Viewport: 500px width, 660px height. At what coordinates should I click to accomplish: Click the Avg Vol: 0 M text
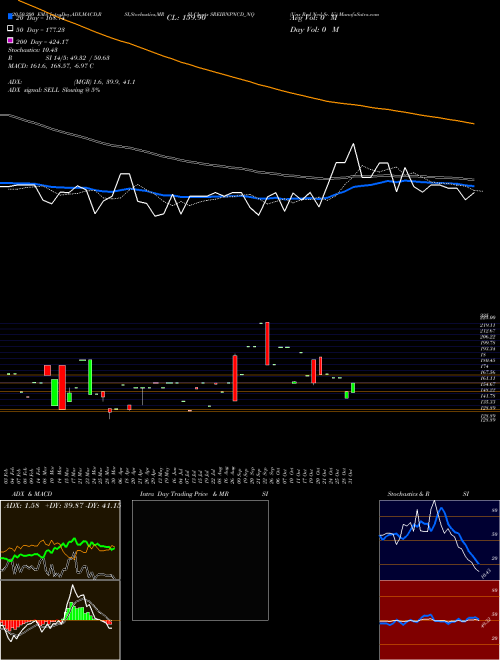click(312, 18)
